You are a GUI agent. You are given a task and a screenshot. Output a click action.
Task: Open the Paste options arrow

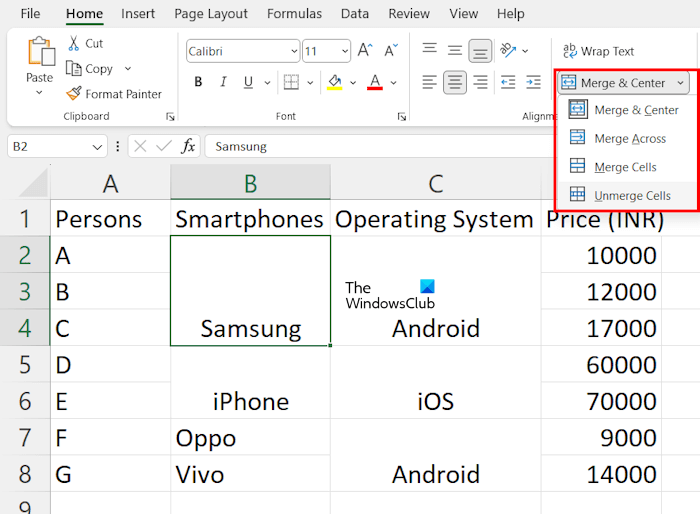[x=39, y=92]
